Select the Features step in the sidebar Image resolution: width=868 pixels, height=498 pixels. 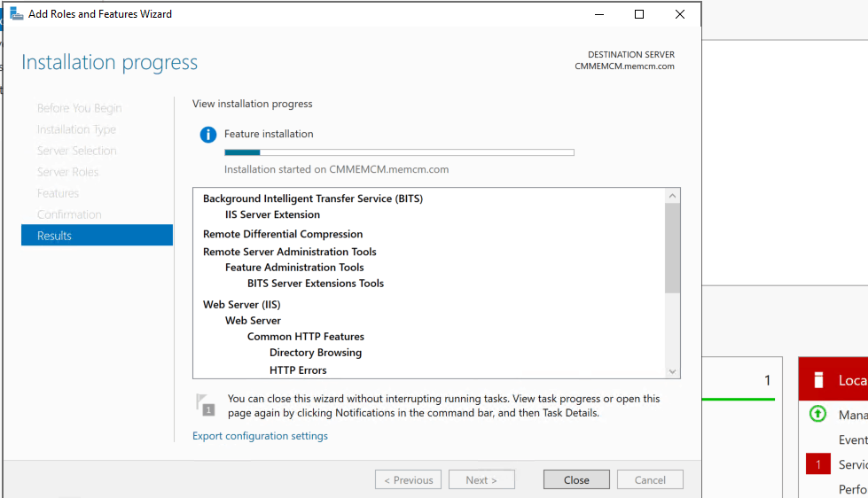pyautogui.click(x=59, y=193)
